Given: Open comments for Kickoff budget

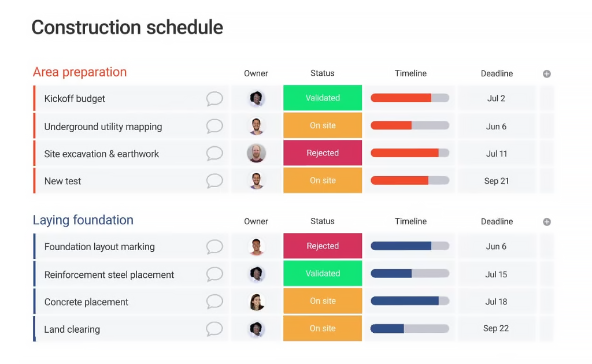Looking at the screenshot, I should [214, 98].
